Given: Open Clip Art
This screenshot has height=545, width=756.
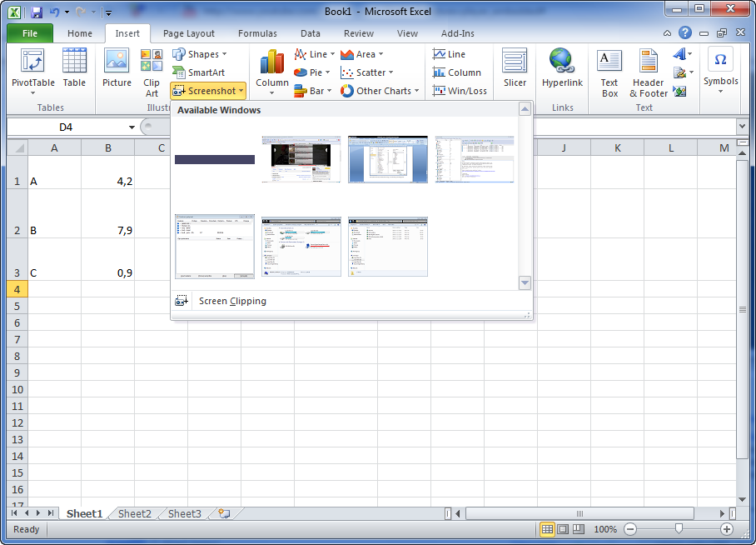Looking at the screenshot, I should pyautogui.click(x=152, y=72).
